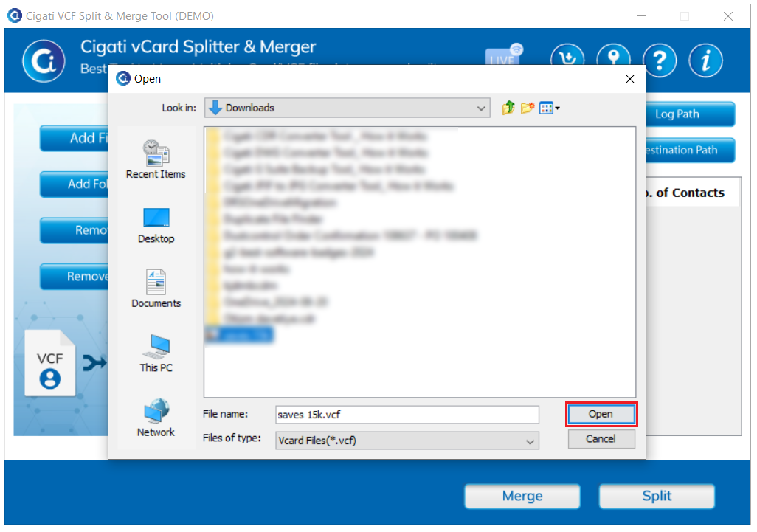Viewport: 757px width, 532px height.
Task: Create a new folder via toolbar icon
Action: 528,108
